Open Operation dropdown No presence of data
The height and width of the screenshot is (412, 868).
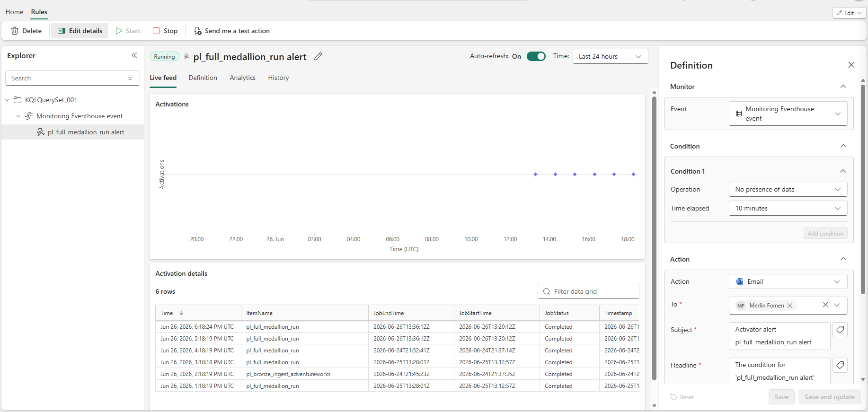(x=788, y=189)
